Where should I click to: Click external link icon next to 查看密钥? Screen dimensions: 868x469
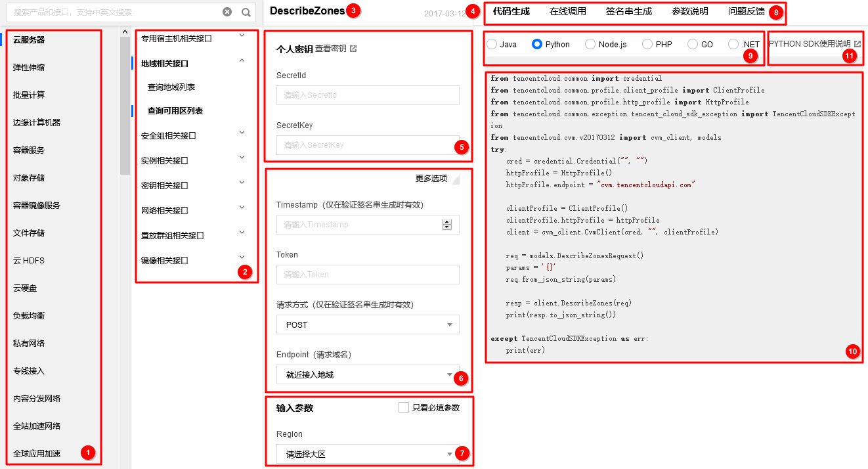[354, 49]
